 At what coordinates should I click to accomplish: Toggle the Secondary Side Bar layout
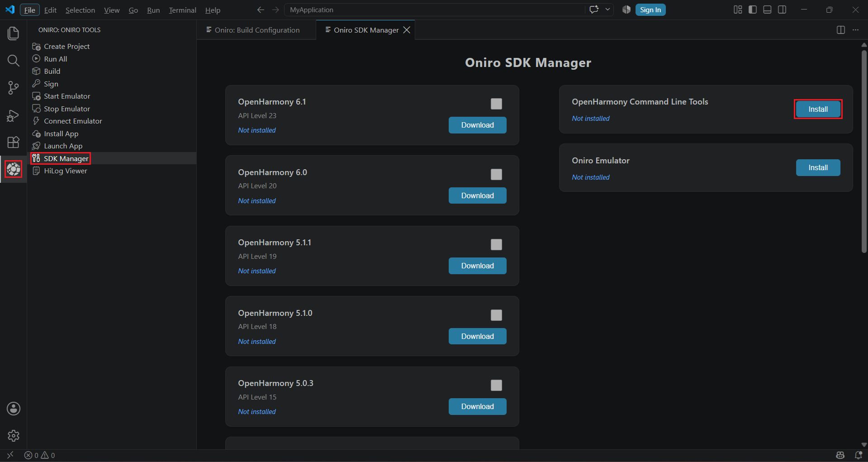coord(782,10)
